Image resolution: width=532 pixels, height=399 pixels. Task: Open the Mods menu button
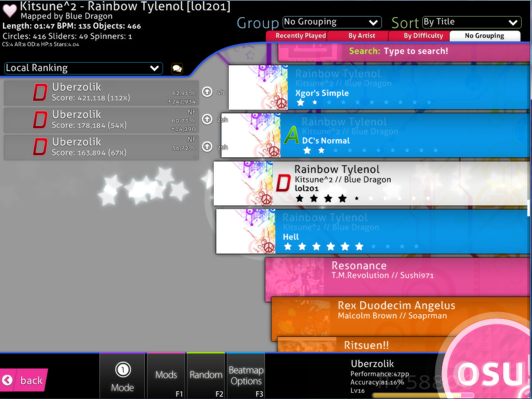[x=166, y=376]
